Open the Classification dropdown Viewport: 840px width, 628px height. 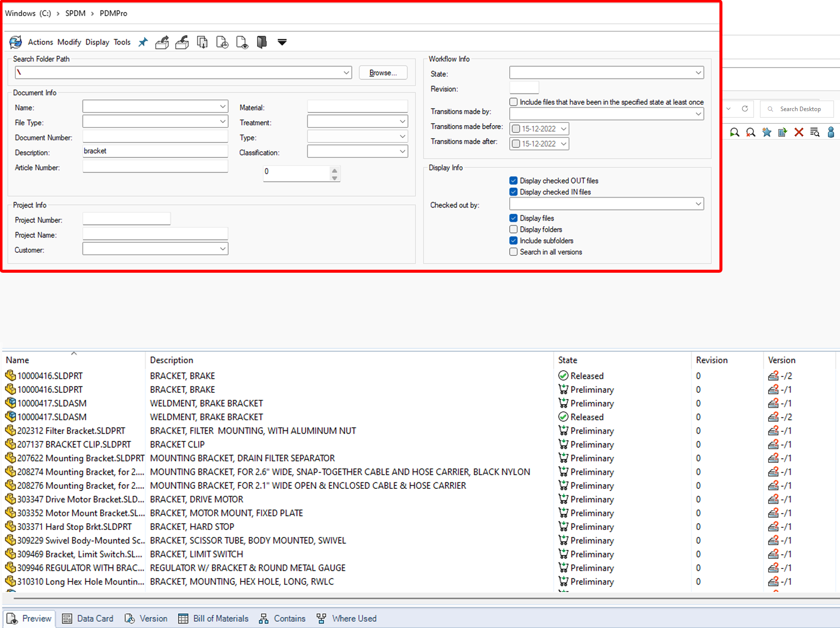(402, 151)
